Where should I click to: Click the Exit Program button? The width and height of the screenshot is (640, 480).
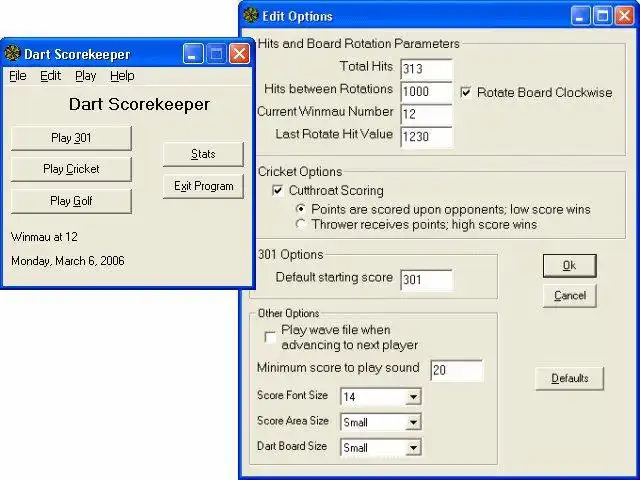203,186
